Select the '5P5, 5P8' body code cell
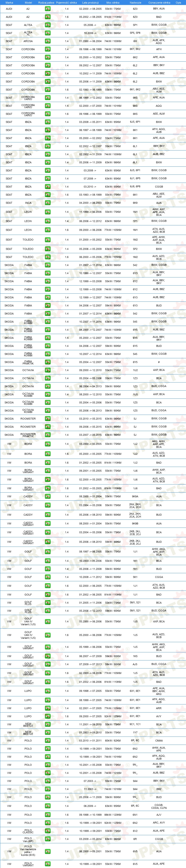This screenshot has height=868, width=186. pyautogui.click(x=135, y=33)
